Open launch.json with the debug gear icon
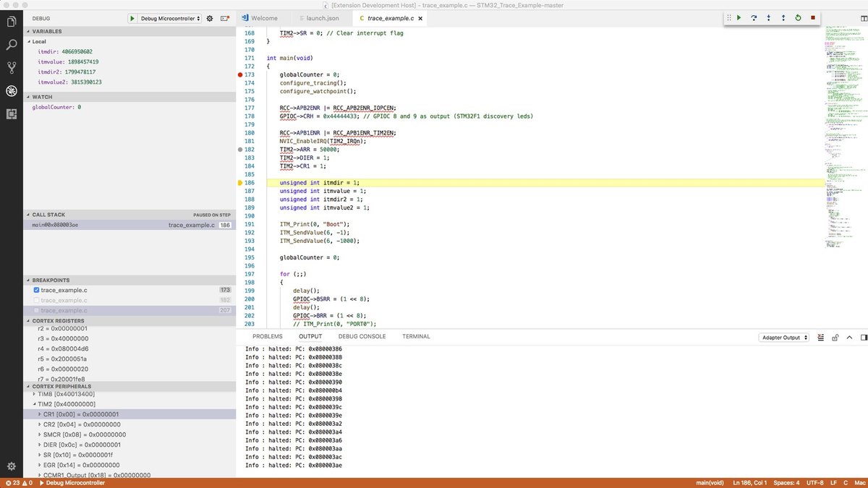This screenshot has width=868, height=488. click(x=210, y=18)
